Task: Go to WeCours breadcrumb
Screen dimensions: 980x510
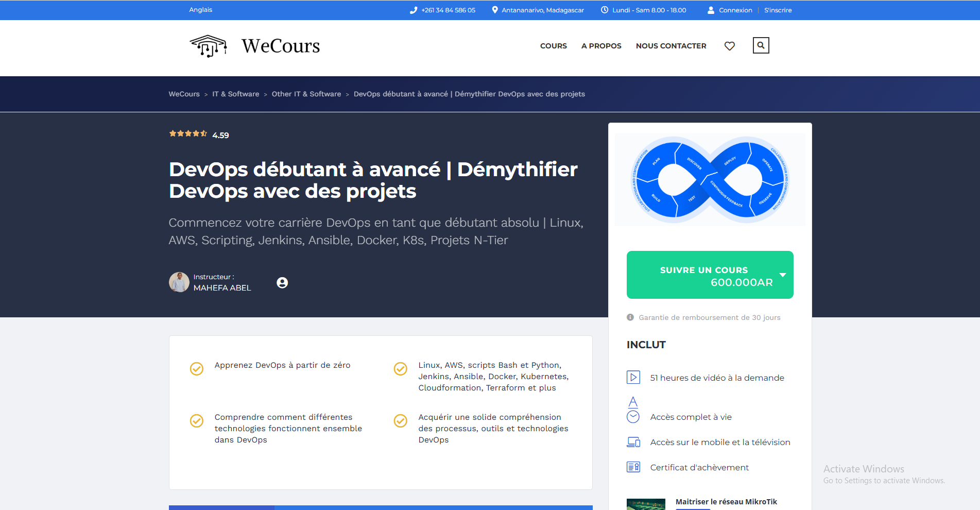Action: pos(184,94)
